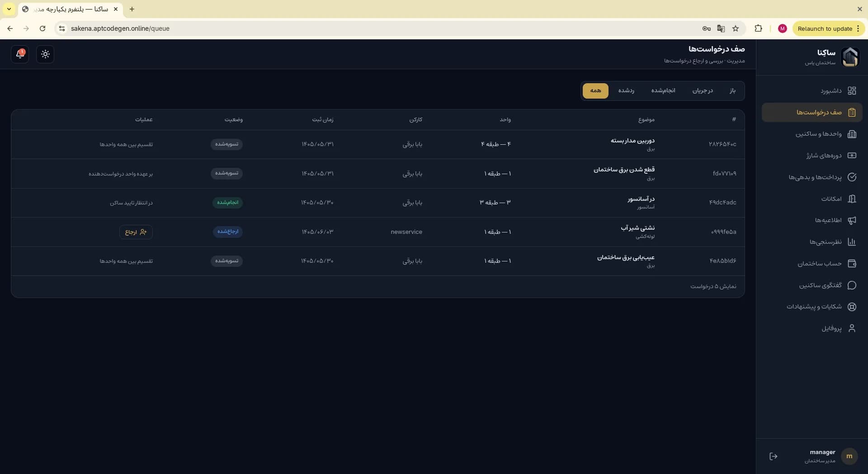Screen dimensions: 868x474
Task: Click the ساکنا logo in sidebar
Action: click(850, 57)
